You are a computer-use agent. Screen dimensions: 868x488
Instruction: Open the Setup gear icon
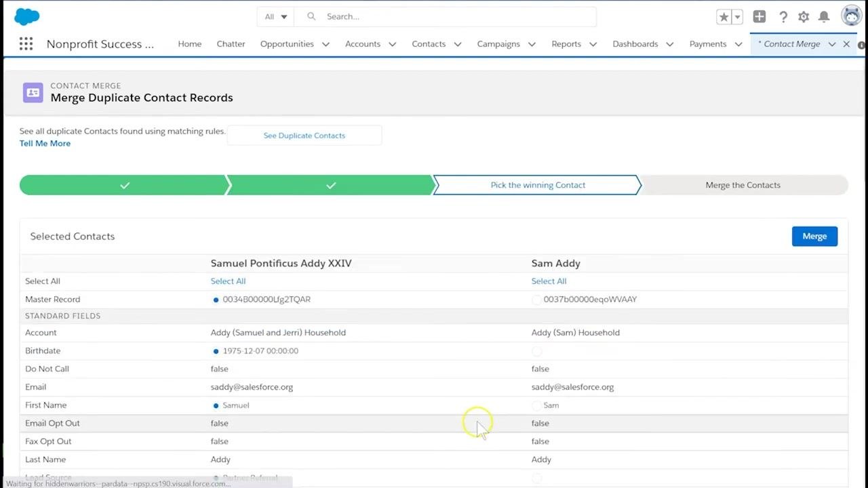(804, 17)
